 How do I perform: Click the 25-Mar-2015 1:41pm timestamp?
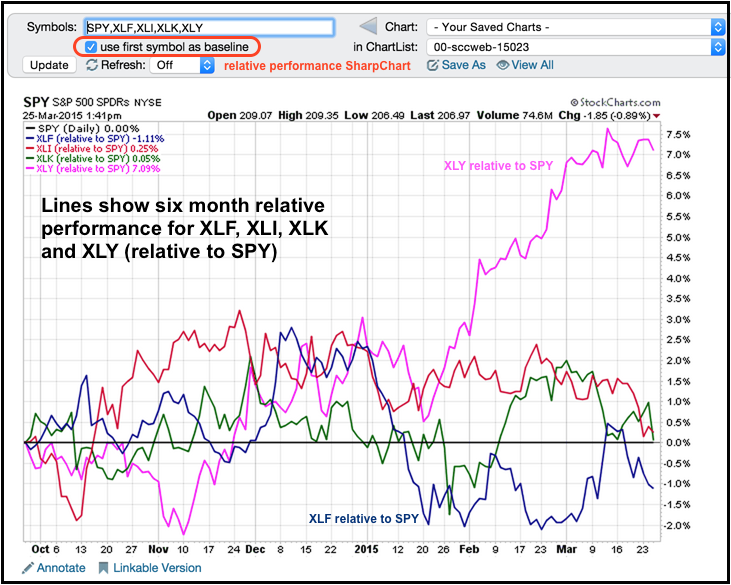[x=73, y=116]
